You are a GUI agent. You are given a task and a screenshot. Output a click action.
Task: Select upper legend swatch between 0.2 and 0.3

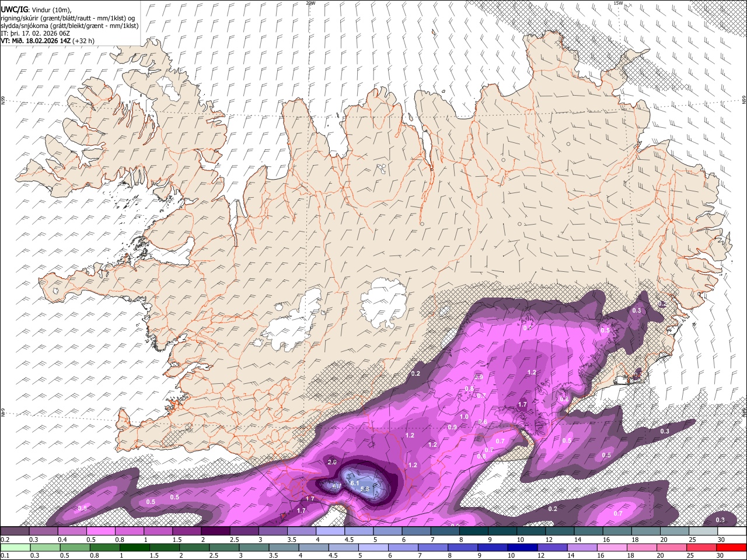[15, 531]
